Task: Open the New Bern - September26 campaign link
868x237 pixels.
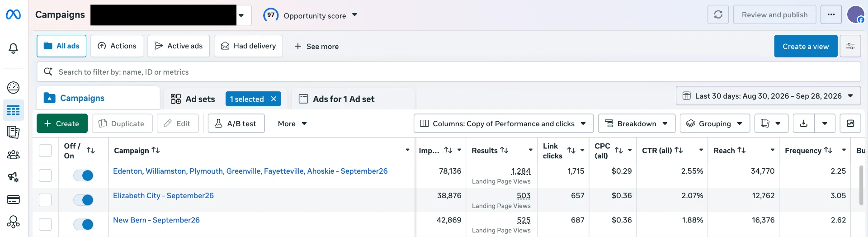Action: 156,220
